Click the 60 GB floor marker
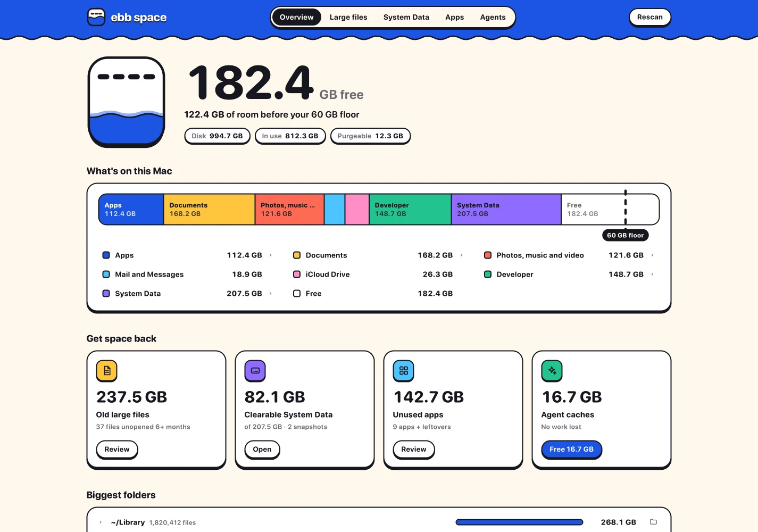This screenshot has height=532, width=758. (626, 235)
